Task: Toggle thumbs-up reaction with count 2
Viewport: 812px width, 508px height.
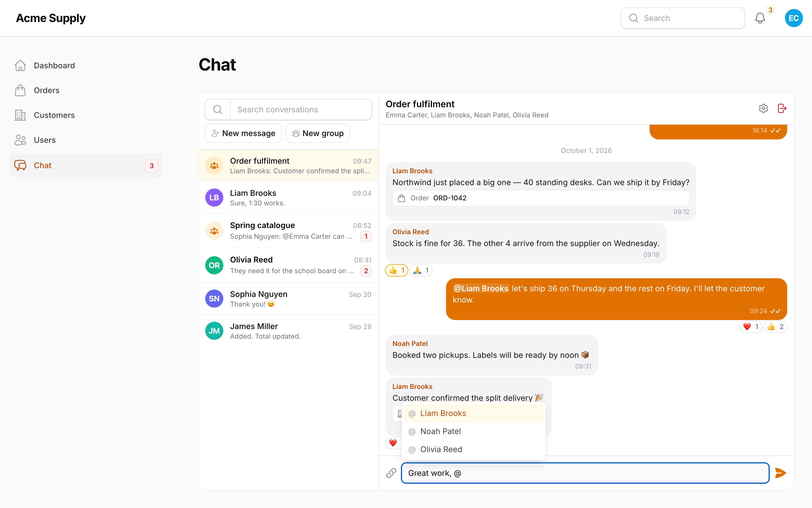Action: 775,327
